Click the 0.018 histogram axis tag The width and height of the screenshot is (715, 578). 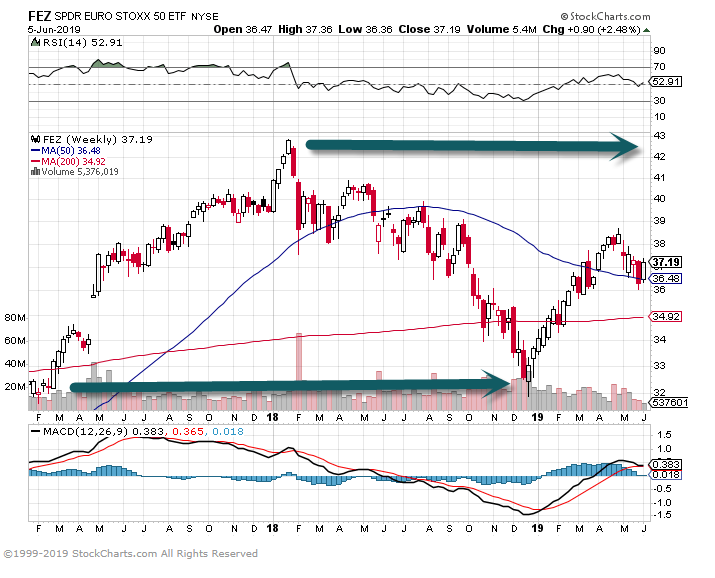tap(666, 475)
